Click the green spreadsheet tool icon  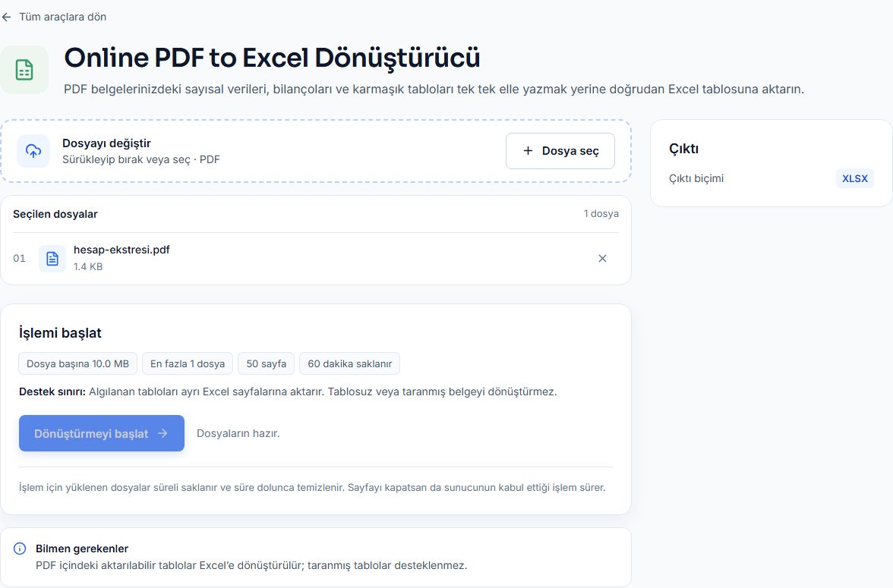24,70
